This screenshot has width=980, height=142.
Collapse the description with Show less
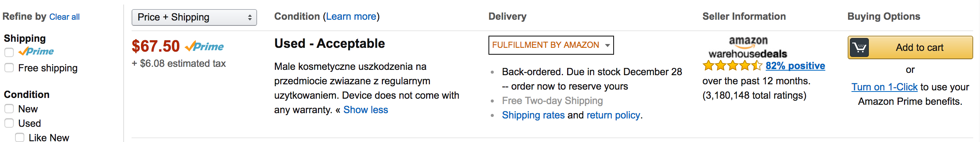pos(365,110)
